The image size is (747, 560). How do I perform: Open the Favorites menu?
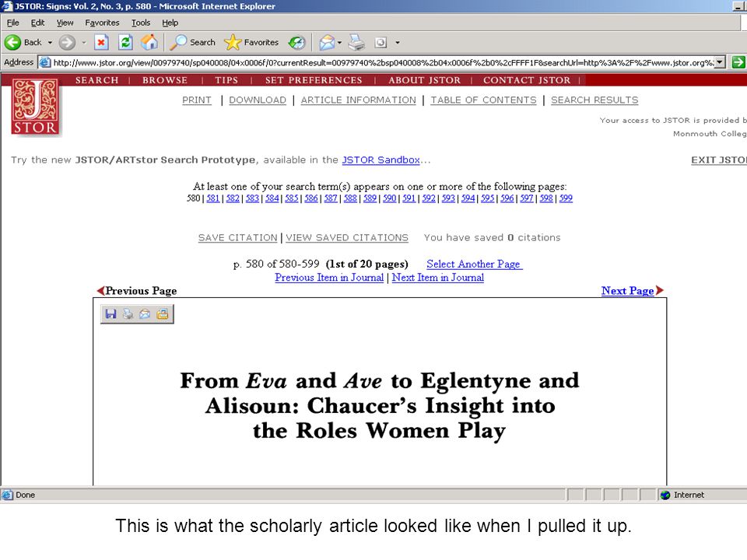pyautogui.click(x=102, y=23)
